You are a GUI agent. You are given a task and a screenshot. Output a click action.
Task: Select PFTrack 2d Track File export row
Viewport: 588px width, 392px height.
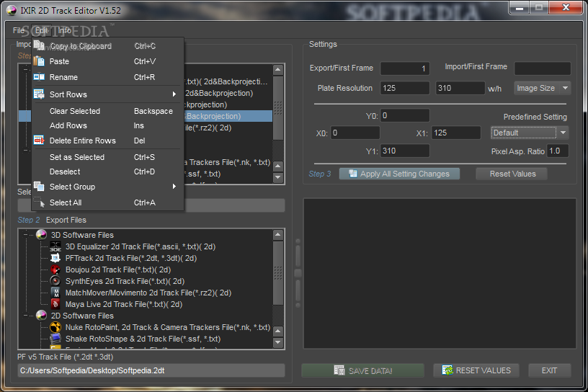(x=131, y=258)
